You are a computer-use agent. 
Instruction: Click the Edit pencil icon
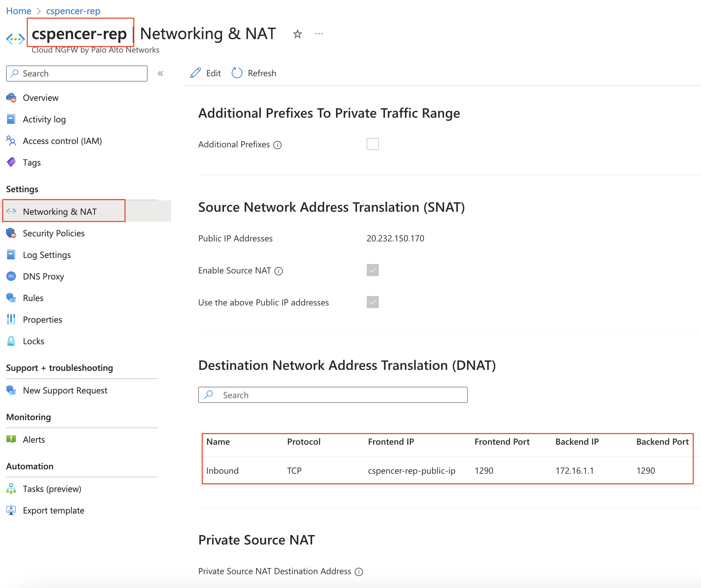pyautogui.click(x=195, y=73)
